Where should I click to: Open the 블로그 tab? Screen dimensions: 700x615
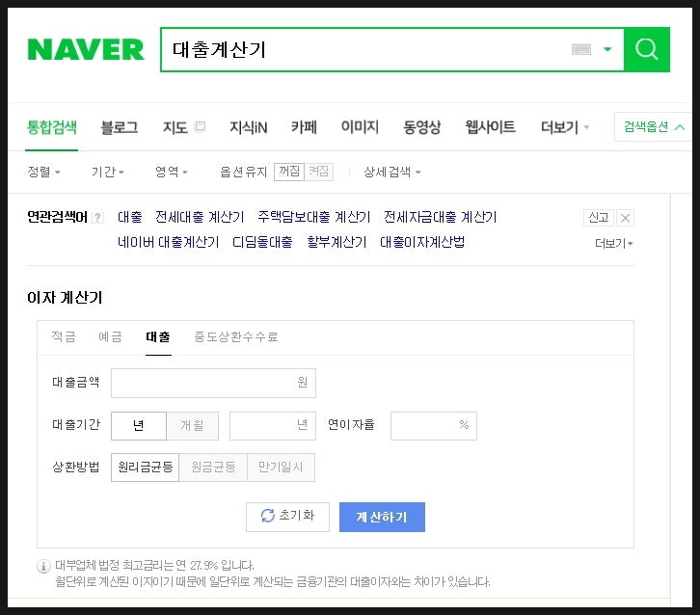coord(120,127)
